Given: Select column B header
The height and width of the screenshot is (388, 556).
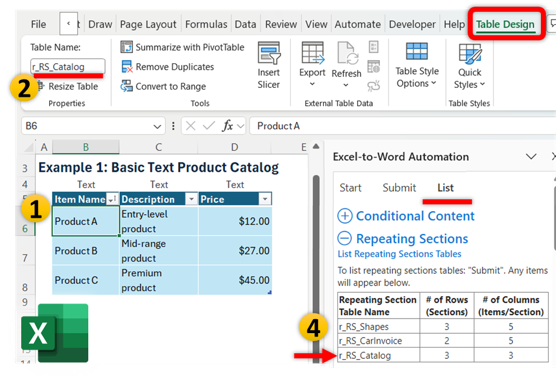Looking at the screenshot, I should coord(86,147).
